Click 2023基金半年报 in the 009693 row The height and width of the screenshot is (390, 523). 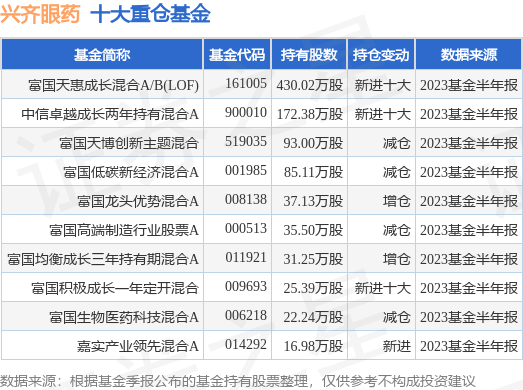click(x=469, y=288)
